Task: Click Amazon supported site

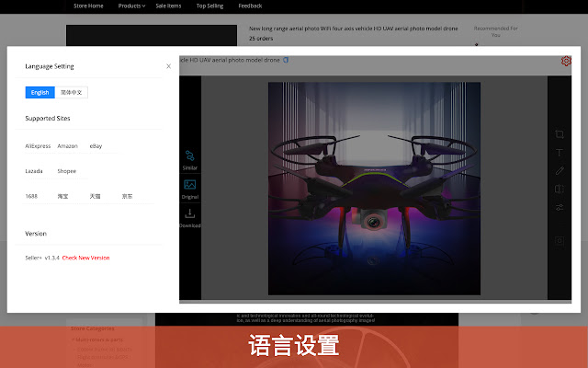Action: 67,146
